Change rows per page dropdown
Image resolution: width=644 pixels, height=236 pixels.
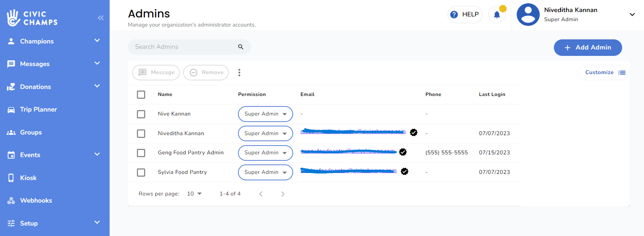[x=194, y=194]
